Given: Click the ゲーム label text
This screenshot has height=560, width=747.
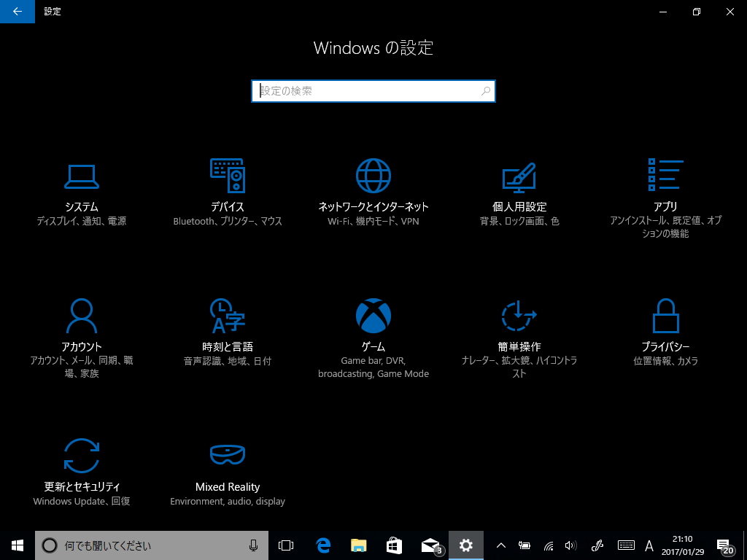Looking at the screenshot, I should tap(373, 346).
